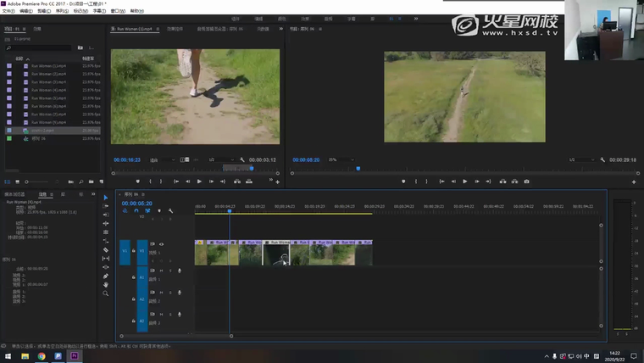
Task: Select Run Woman (3).mp4 in project bin
Action: point(48,81)
